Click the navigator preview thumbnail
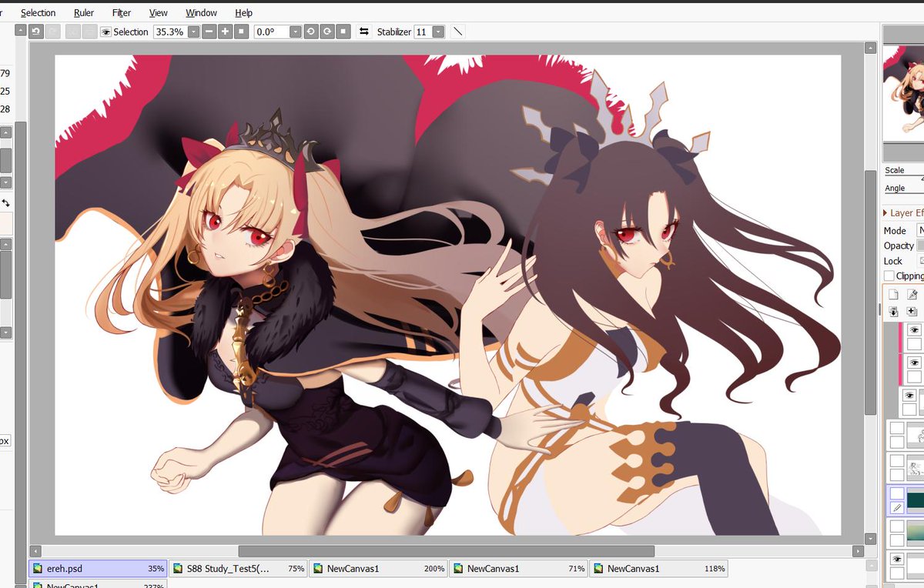This screenshot has width=924, height=588. coord(903,93)
